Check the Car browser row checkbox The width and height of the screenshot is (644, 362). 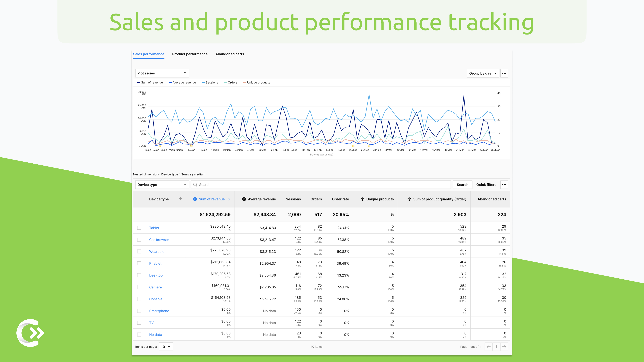click(x=139, y=240)
